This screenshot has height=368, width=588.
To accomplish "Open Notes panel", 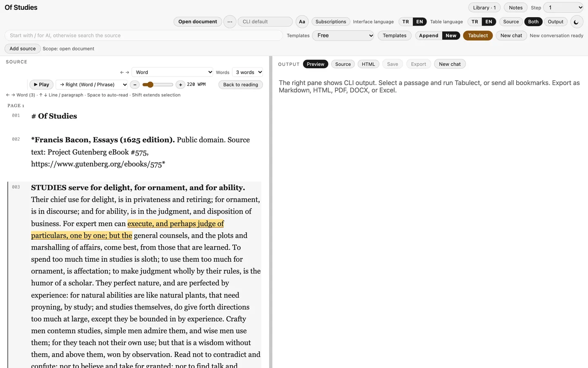I will click(515, 7).
